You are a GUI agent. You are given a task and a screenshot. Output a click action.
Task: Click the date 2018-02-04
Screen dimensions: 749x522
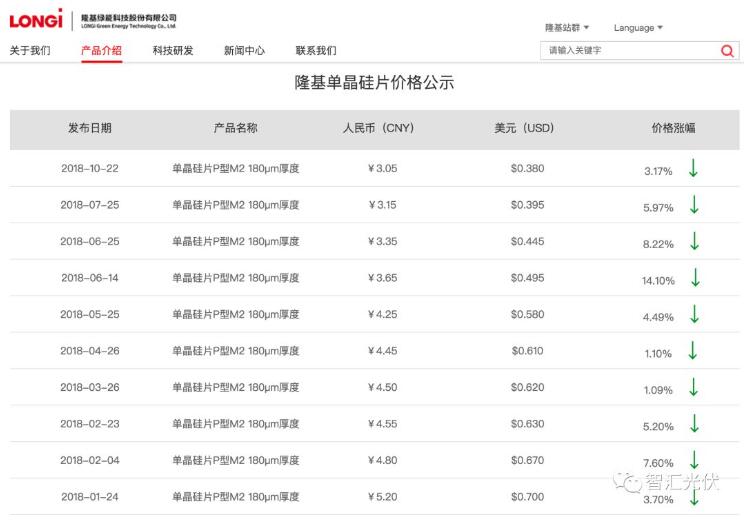pyautogui.click(x=90, y=460)
